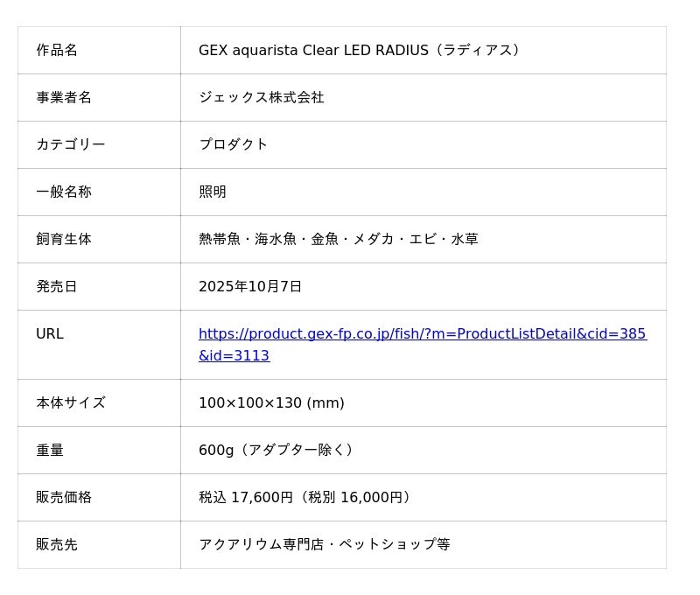Select the 販売価格 label cell
This screenshot has height=595, width=700.
(64, 498)
